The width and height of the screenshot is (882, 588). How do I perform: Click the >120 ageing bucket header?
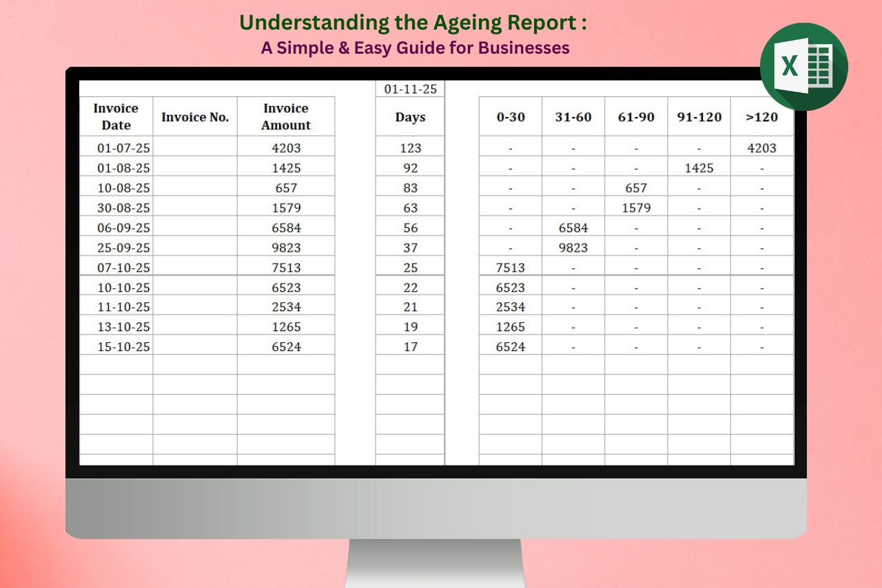761,117
